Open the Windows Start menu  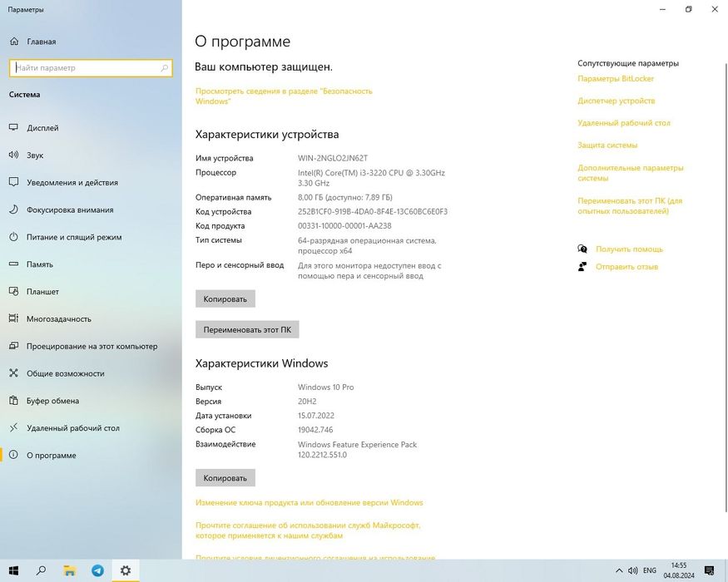tap(13, 570)
